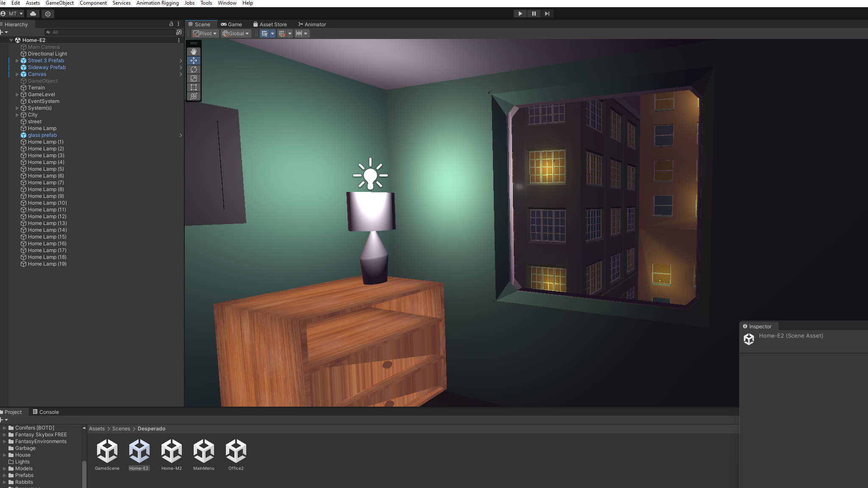Toggle the Hierarchy panel lock
868x488 pixels.
click(x=171, y=24)
